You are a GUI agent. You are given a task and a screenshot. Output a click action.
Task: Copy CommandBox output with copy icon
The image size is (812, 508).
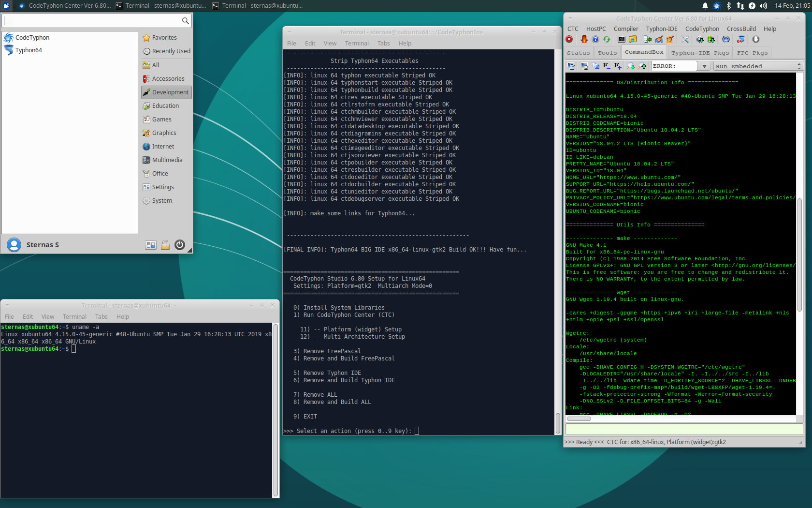pyautogui.click(x=596, y=66)
